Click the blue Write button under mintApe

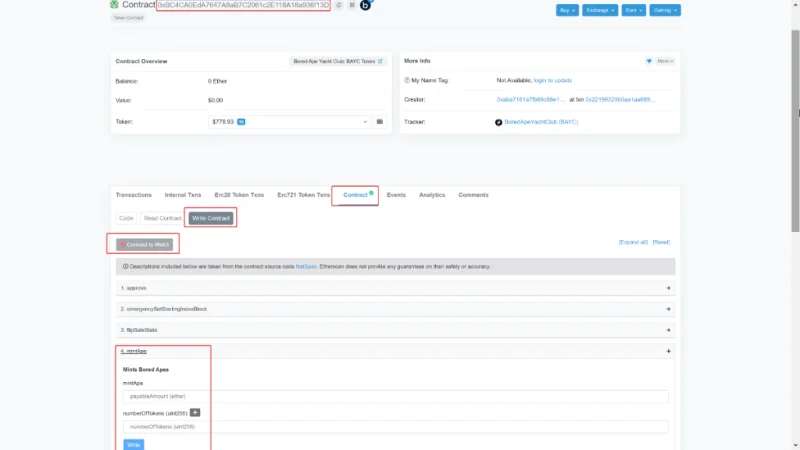[134, 444]
